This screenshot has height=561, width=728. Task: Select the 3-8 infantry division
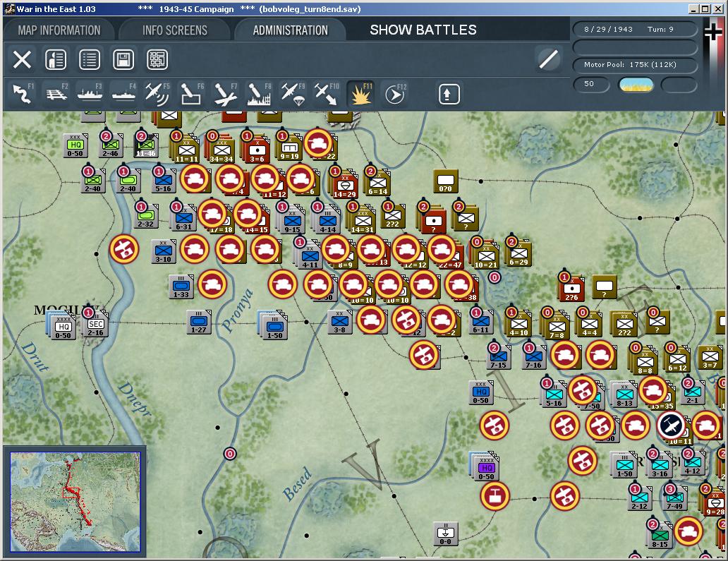point(339,322)
